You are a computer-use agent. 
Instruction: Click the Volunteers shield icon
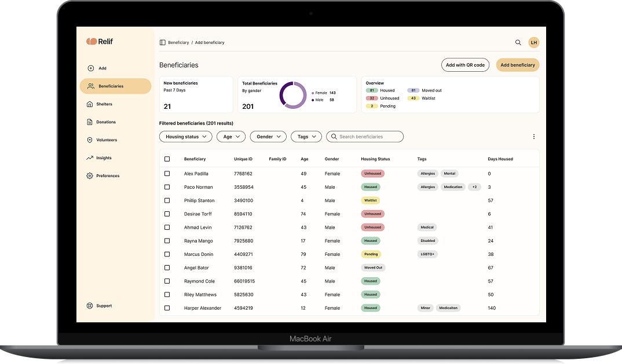tap(90, 140)
